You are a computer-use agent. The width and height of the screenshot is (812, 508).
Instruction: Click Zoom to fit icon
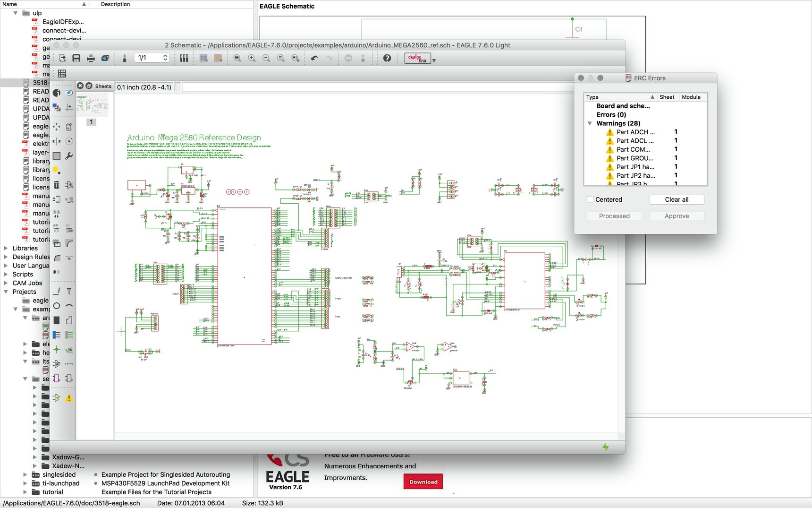click(x=237, y=58)
